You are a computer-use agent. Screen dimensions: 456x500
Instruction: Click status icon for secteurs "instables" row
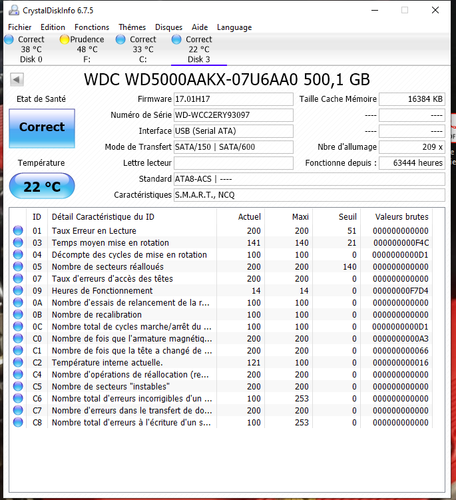tap(18, 386)
